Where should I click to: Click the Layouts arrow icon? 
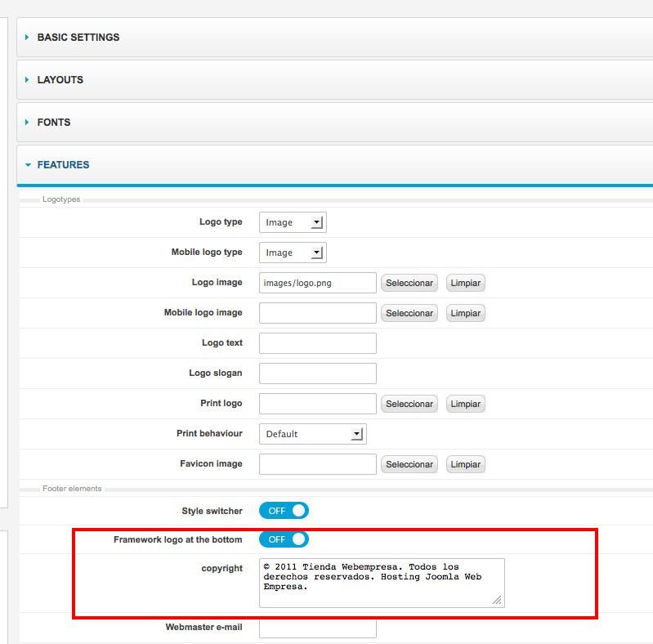[x=27, y=80]
